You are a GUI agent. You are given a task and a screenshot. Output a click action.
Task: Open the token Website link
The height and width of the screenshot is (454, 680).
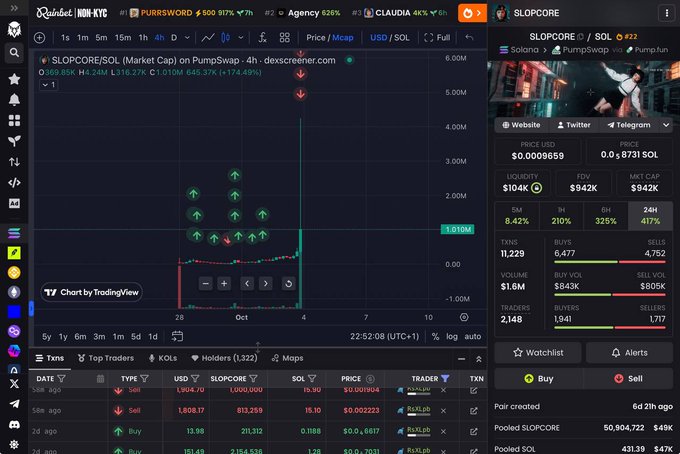pyautogui.click(x=521, y=125)
